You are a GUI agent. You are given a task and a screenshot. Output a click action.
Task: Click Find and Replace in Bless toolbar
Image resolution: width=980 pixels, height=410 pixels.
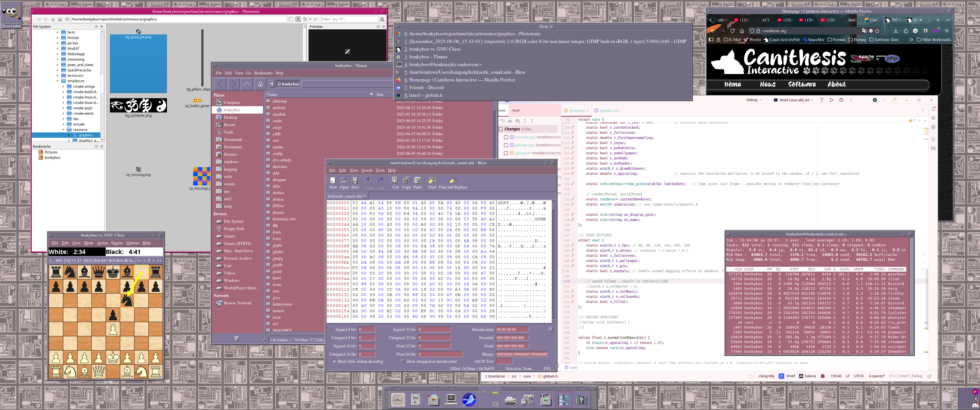click(x=453, y=183)
